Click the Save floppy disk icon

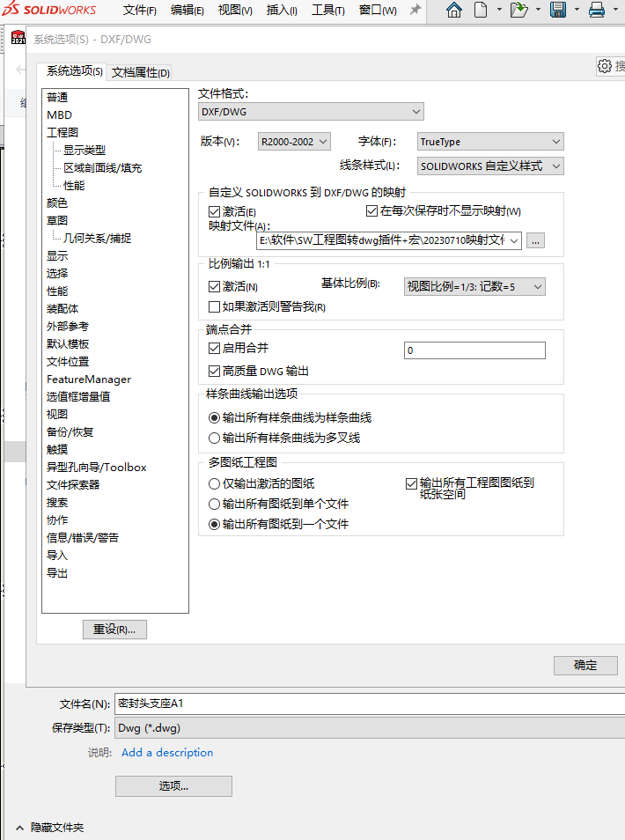click(558, 10)
